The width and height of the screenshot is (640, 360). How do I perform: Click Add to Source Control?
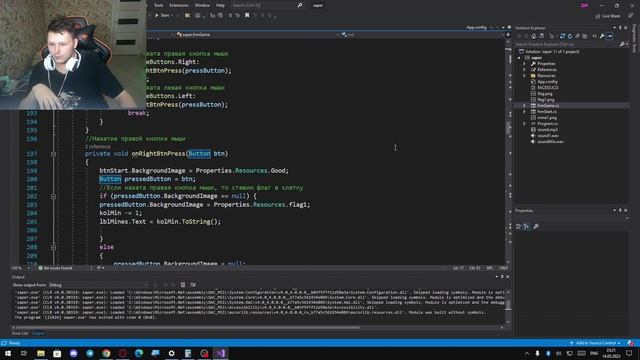[595, 343]
